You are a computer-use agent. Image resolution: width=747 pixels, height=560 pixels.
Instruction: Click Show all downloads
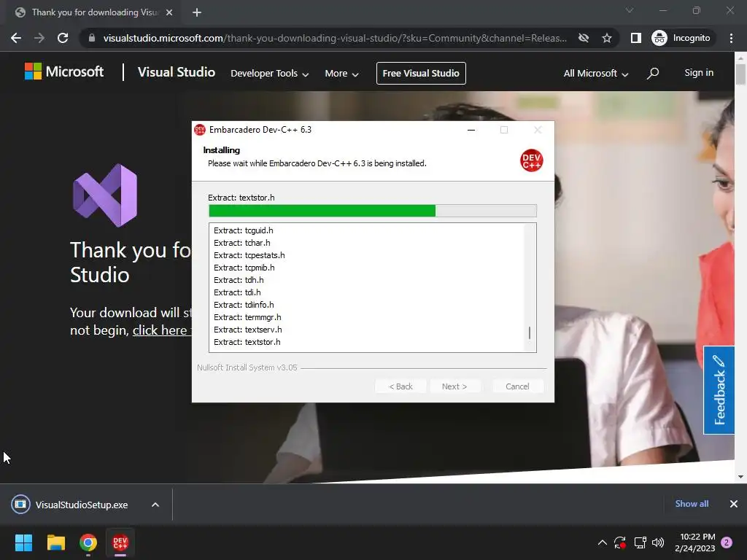[692, 503]
